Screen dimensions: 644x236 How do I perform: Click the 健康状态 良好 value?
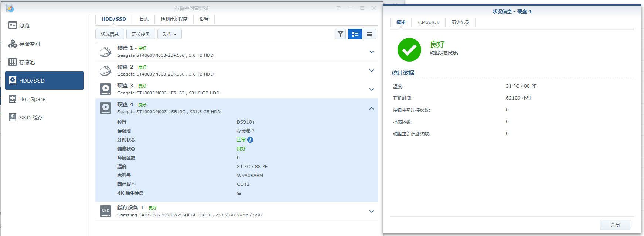[x=241, y=149]
